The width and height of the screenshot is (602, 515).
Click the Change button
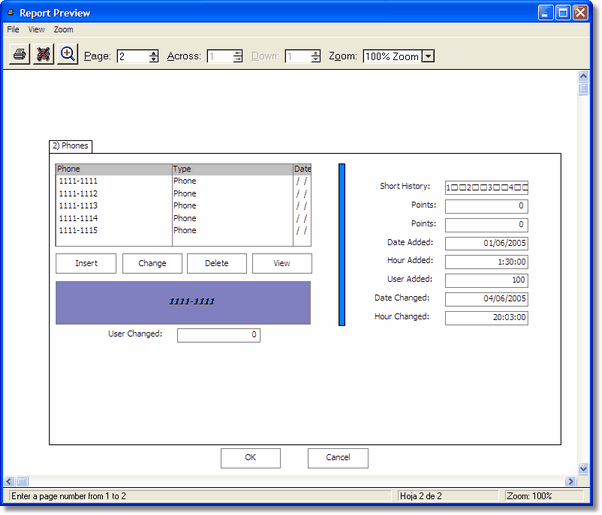coord(152,263)
